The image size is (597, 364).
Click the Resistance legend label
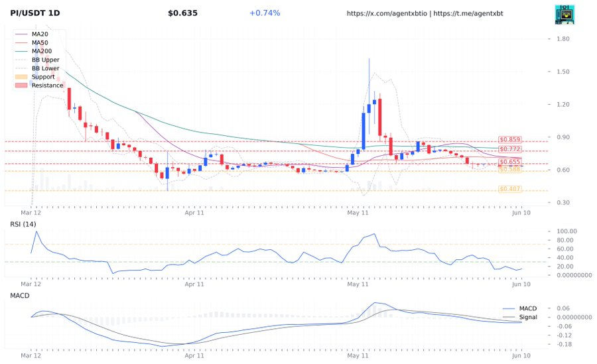point(48,86)
